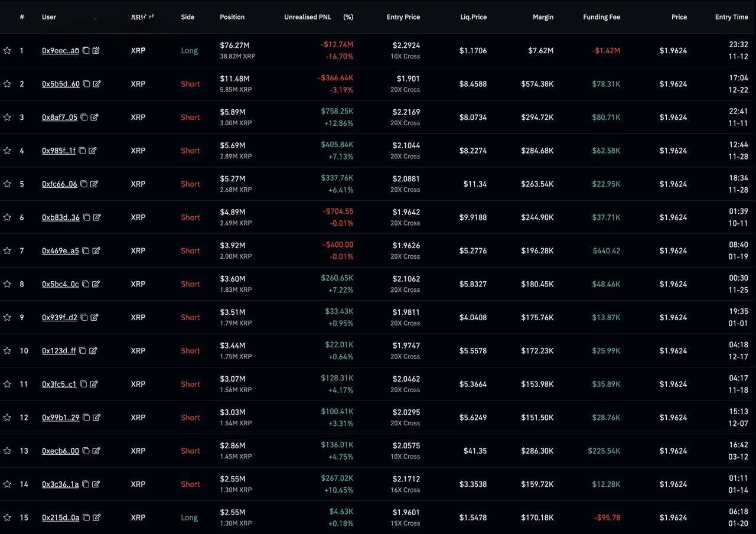Toggle favorite star for row 7

tap(7, 251)
